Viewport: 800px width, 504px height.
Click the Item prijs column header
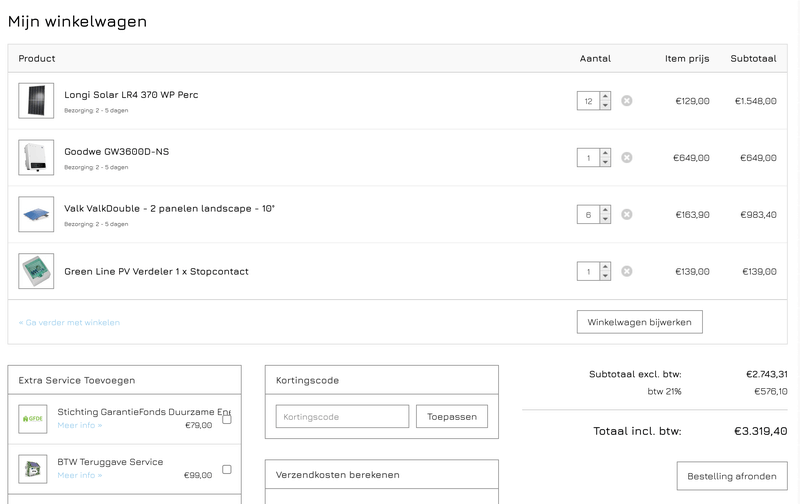687,58
